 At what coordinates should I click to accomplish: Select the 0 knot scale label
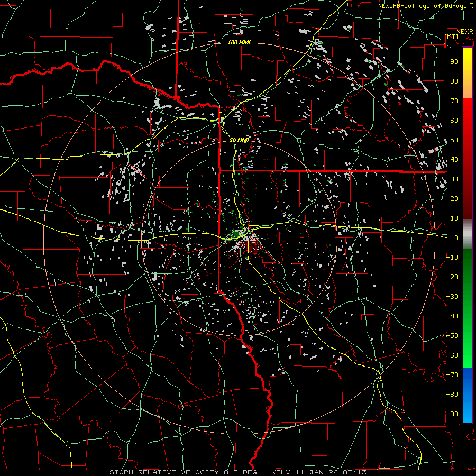click(456, 238)
